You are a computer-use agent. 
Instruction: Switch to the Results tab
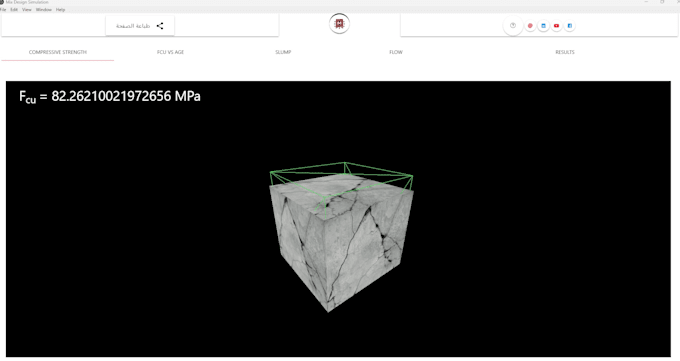565,52
